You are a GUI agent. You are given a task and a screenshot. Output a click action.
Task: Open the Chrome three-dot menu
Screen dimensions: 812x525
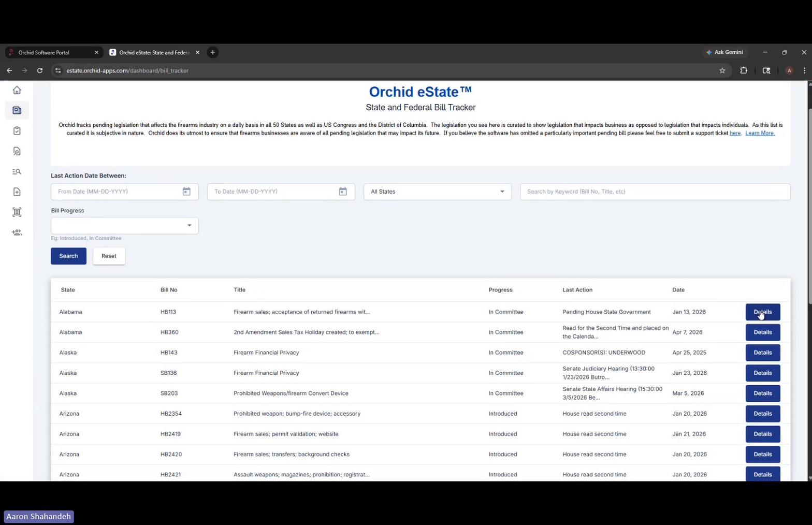pyautogui.click(x=804, y=70)
